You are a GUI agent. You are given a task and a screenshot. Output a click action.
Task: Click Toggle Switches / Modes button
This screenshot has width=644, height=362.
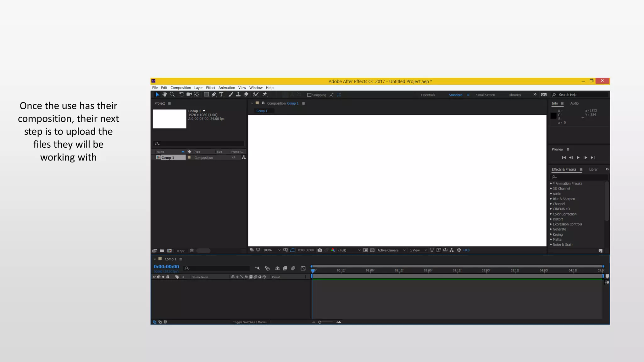tap(250, 322)
